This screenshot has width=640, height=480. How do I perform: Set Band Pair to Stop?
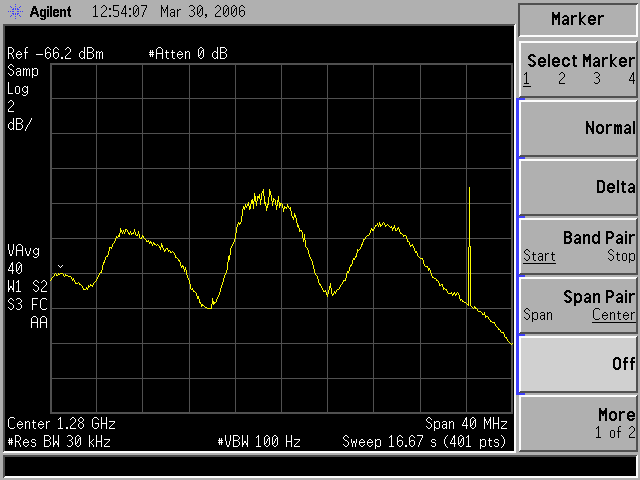(x=620, y=256)
